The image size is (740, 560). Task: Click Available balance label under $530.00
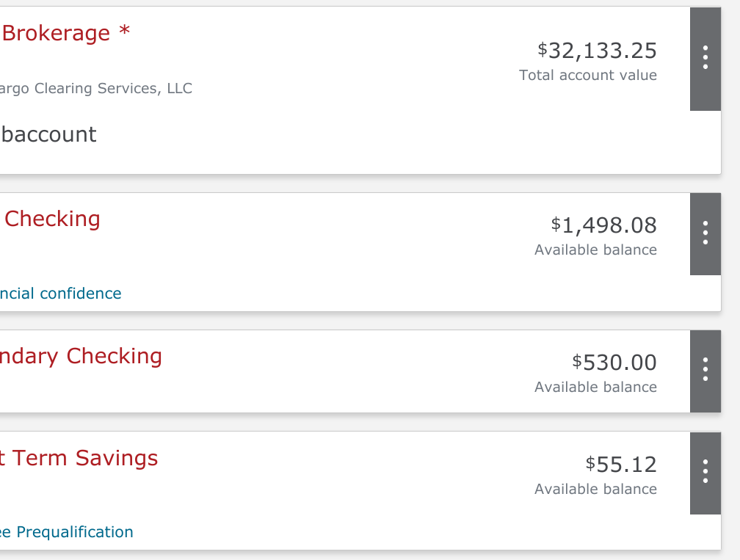595,387
